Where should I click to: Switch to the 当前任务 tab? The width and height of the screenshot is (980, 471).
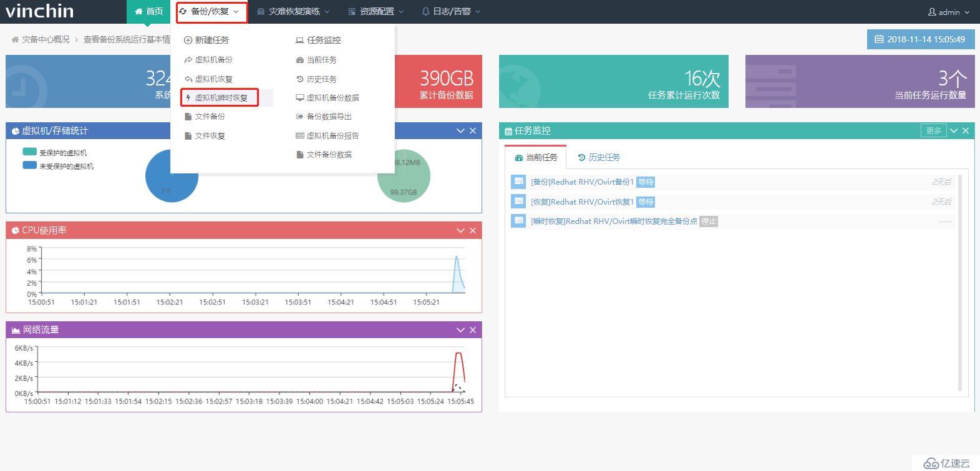pos(536,157)
